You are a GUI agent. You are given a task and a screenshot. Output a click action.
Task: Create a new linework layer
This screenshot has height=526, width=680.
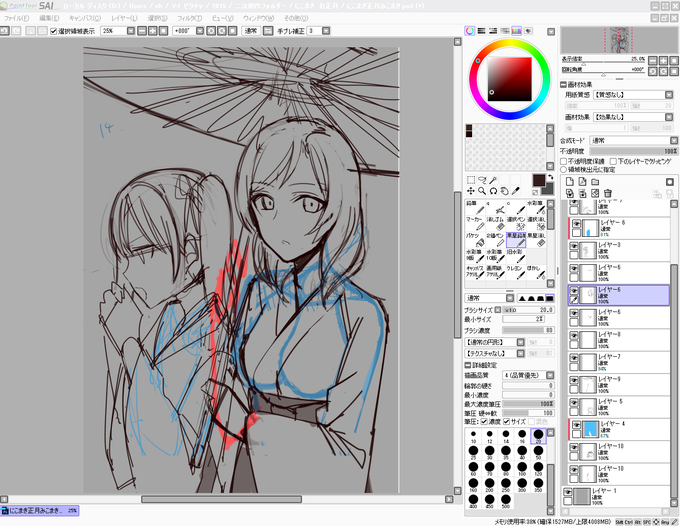point(582,182)
